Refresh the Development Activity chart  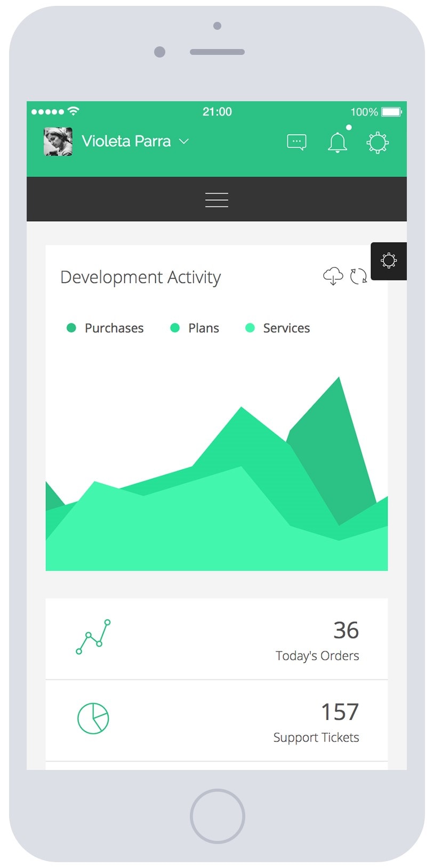point(358,276)
